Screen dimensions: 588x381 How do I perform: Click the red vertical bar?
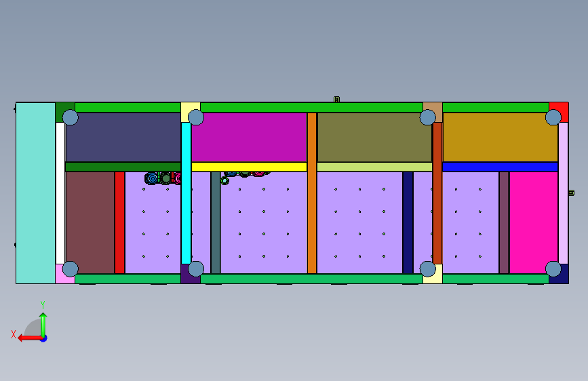[119, 223]
